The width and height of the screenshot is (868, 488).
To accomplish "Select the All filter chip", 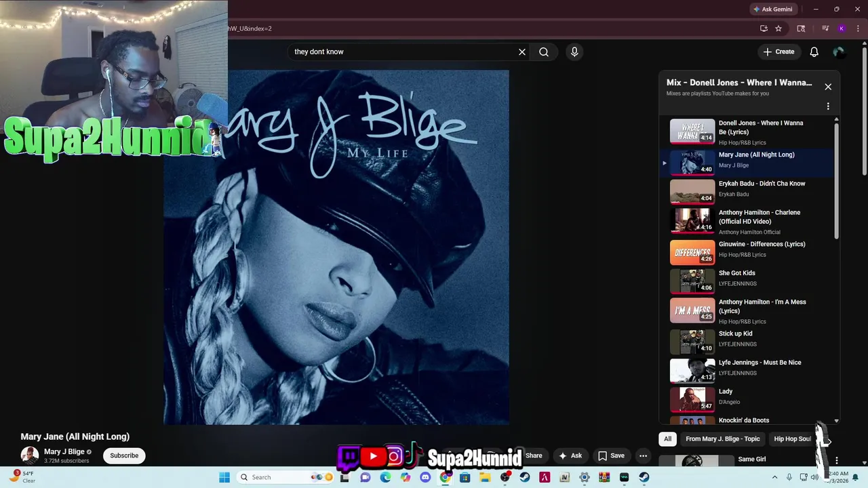I will [x=667, y=439].
